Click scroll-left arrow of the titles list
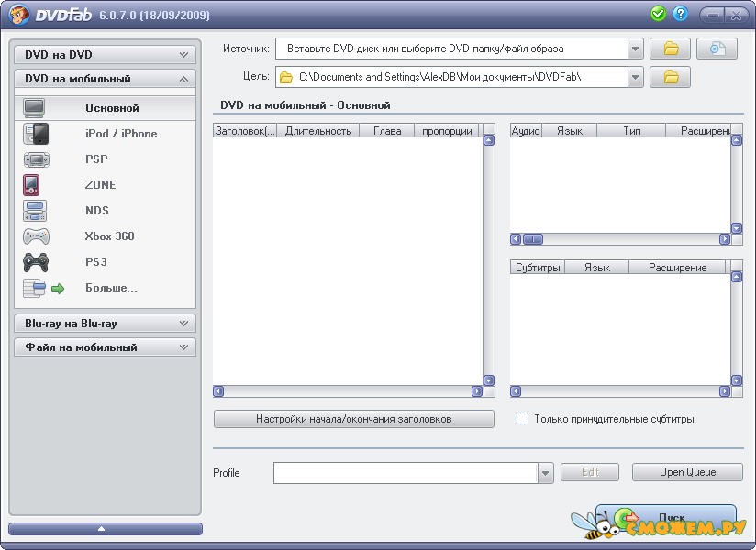The image size is (756, 550). coord(218,391)
